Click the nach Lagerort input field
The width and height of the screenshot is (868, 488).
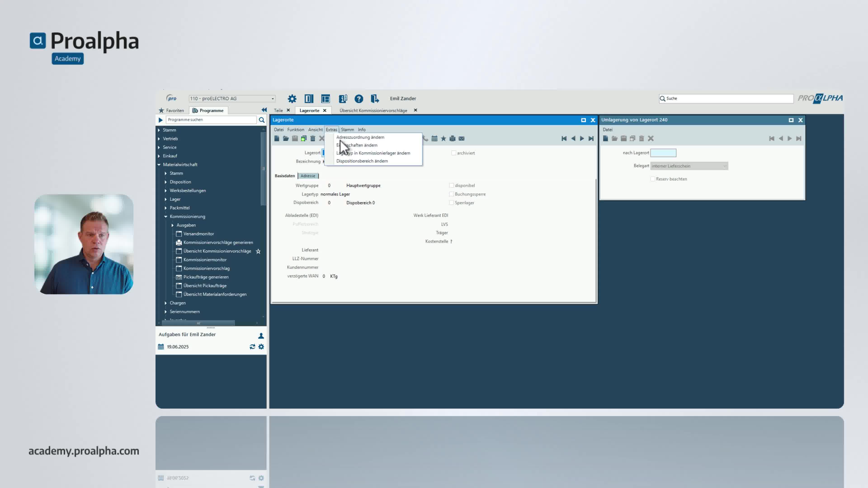click(663, 153)
